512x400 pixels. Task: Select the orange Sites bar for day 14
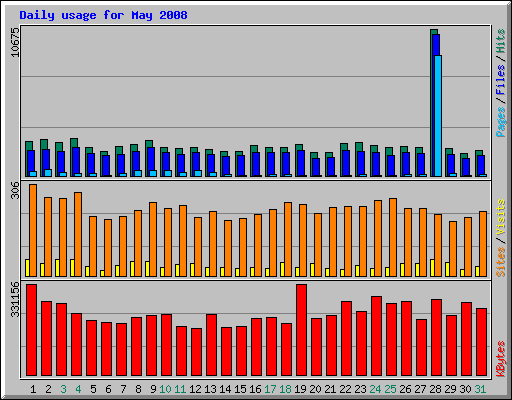tap(228, 248)
